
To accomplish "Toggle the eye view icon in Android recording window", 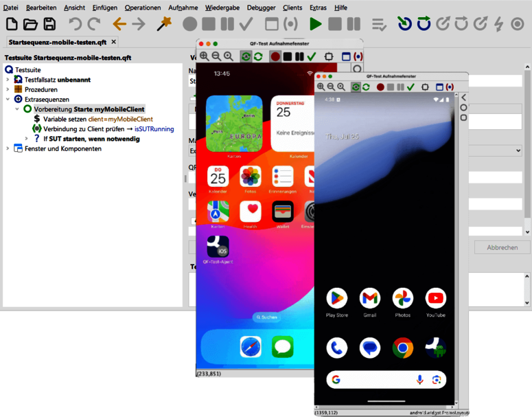I will tap(355, 87).
